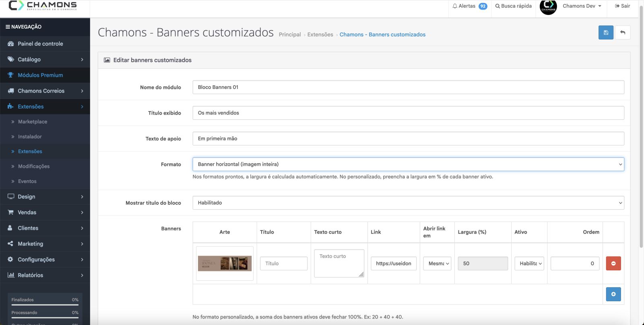
Task: Click the Nome do módulo field
Action: pos(408,87)
